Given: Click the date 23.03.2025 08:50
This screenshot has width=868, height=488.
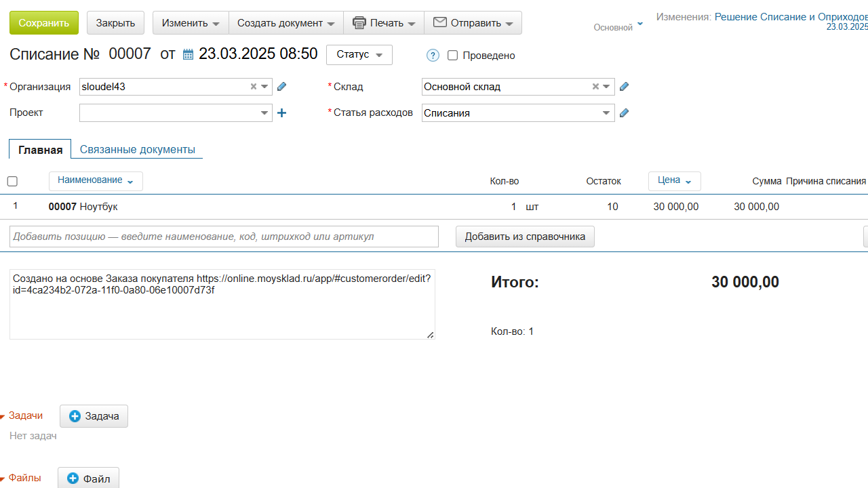Looking at the screenshot, I should click(x=258, y=54).
